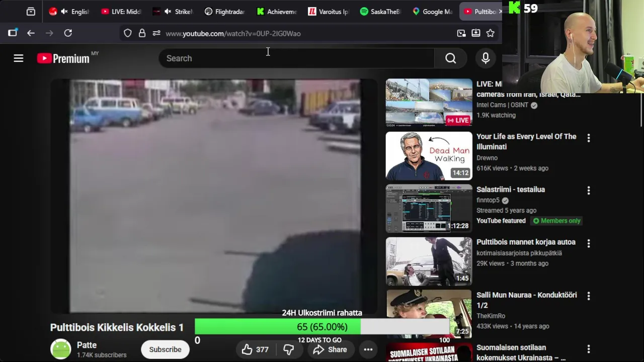Image resolution: width=644 pixels, height=362 pixels.
Task: Close the Pulttibois tab
Action: tap(500, 12)
